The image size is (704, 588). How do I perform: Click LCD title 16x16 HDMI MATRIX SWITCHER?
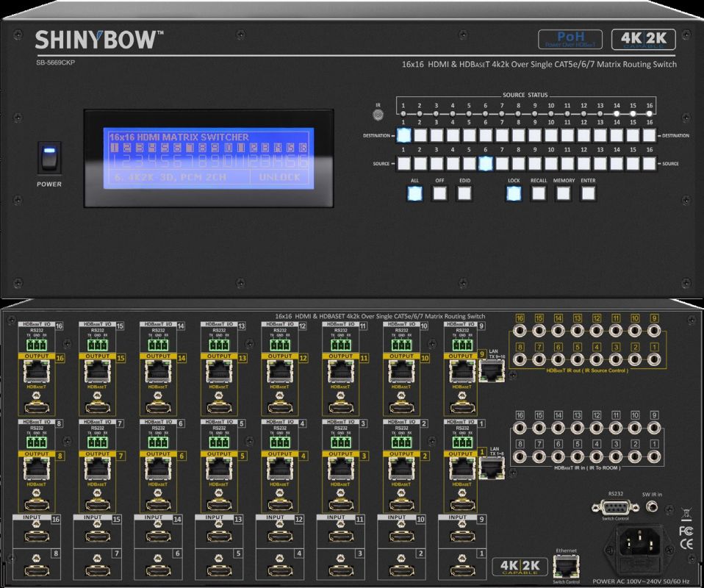(179, 137)
